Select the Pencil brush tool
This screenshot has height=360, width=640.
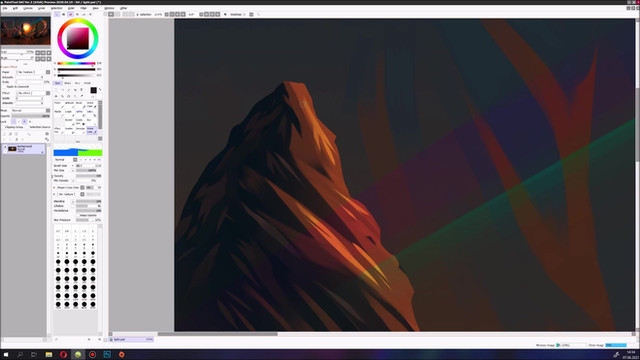[59, 105]
